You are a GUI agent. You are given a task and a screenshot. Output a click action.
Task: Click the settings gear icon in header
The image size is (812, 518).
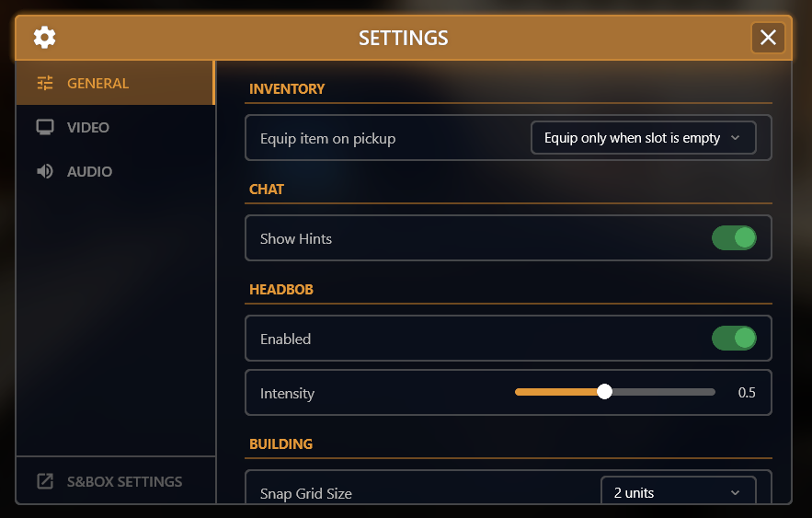pyautogui.click(x=44, y=37)
